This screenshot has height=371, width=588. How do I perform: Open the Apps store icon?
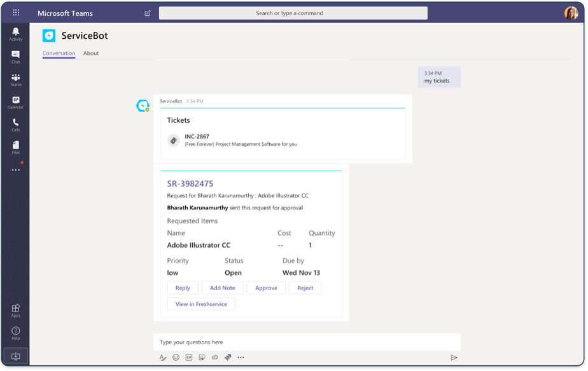pos(15,311)
